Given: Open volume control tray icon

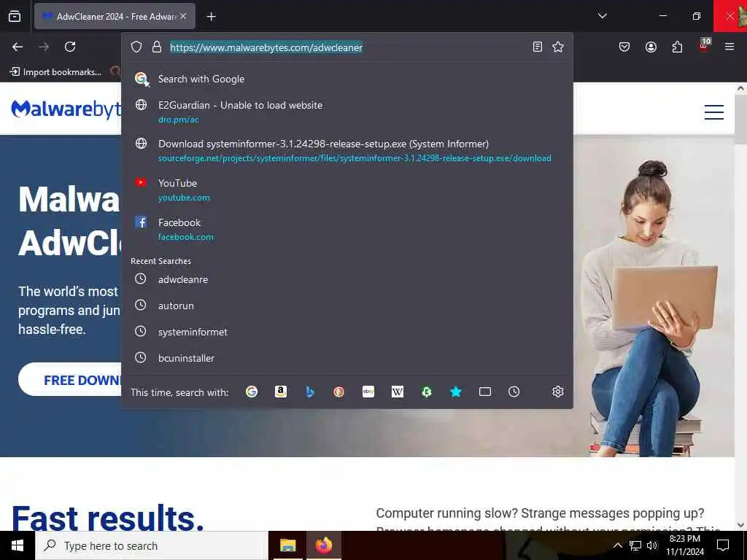Looking at the screenshot, I should 652,545.
